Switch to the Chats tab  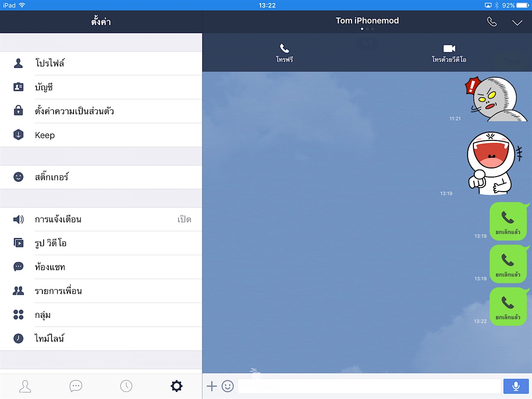76,386
